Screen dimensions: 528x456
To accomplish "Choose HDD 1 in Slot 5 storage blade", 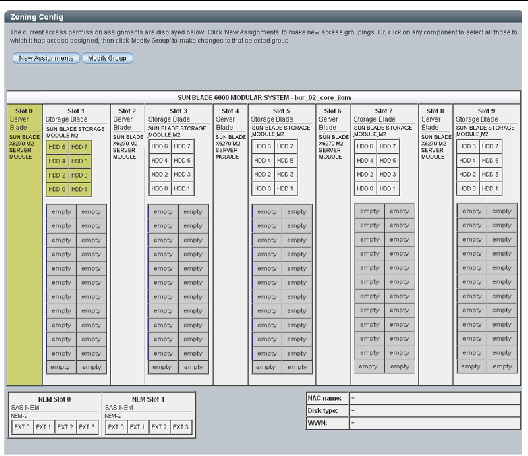I will click(286, 188).
